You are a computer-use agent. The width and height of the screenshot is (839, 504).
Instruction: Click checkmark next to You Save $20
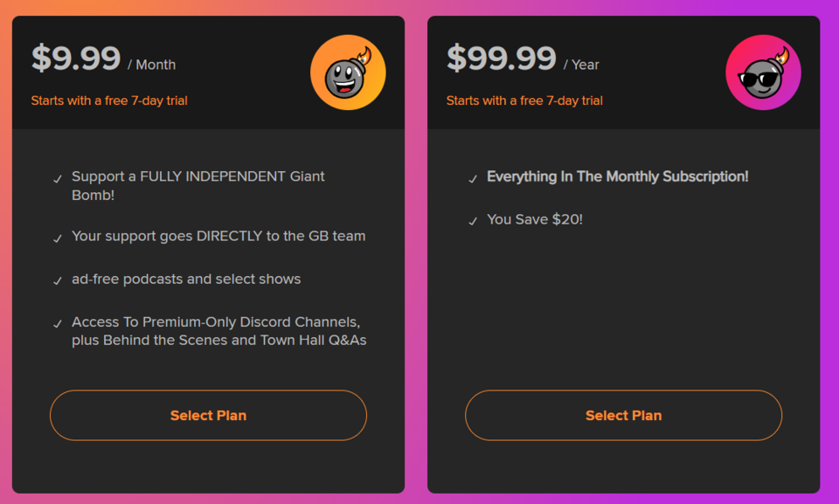point(473,222)
